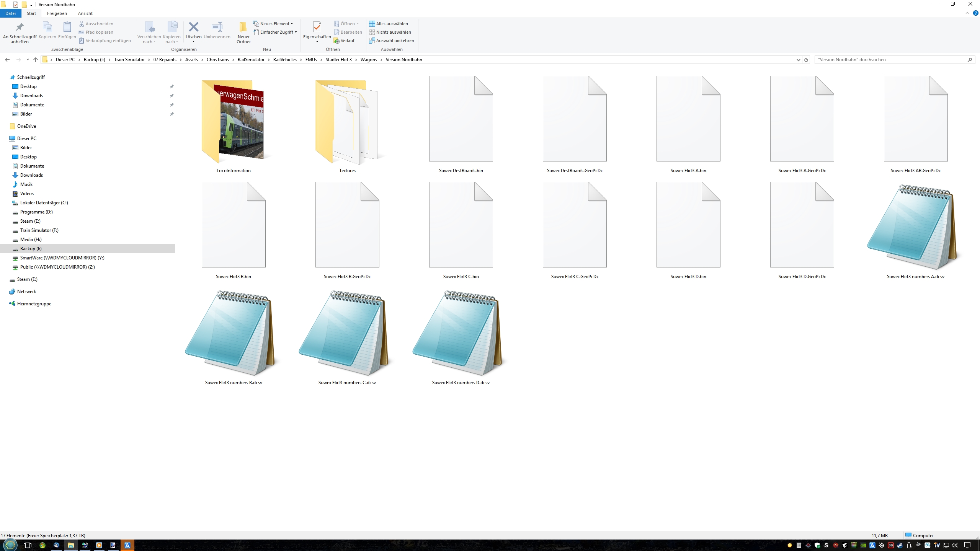Select Train Simulator (F:) drive in sidebar
980x551 pixels.
[39, 230]
